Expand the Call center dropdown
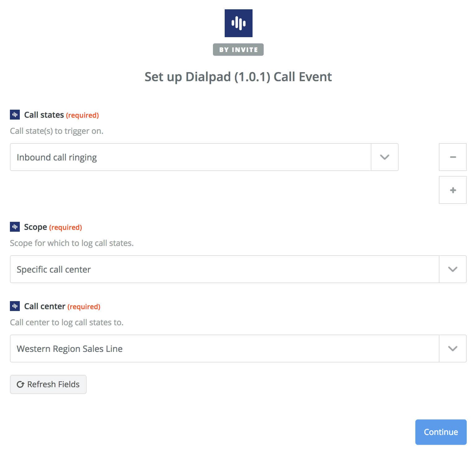This screenshot has width=476, height=456. click(x=452, y=348)
